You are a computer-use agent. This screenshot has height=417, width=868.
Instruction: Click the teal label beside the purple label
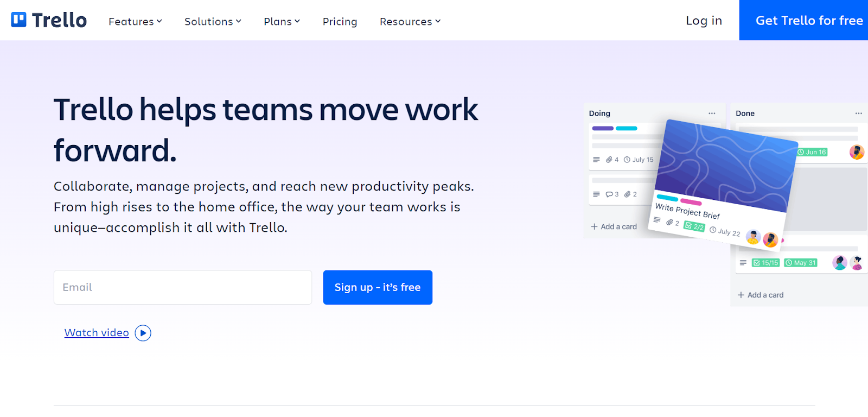tap(627, 128)
